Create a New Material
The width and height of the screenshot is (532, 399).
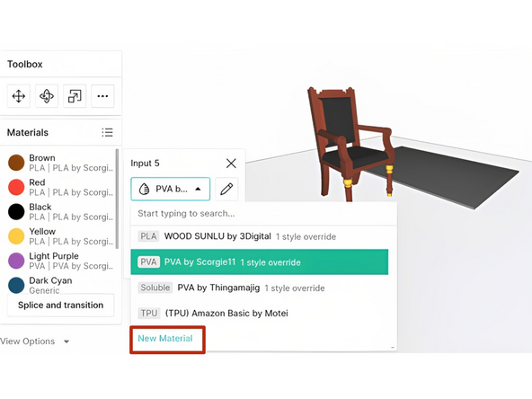tap(165, 338)
